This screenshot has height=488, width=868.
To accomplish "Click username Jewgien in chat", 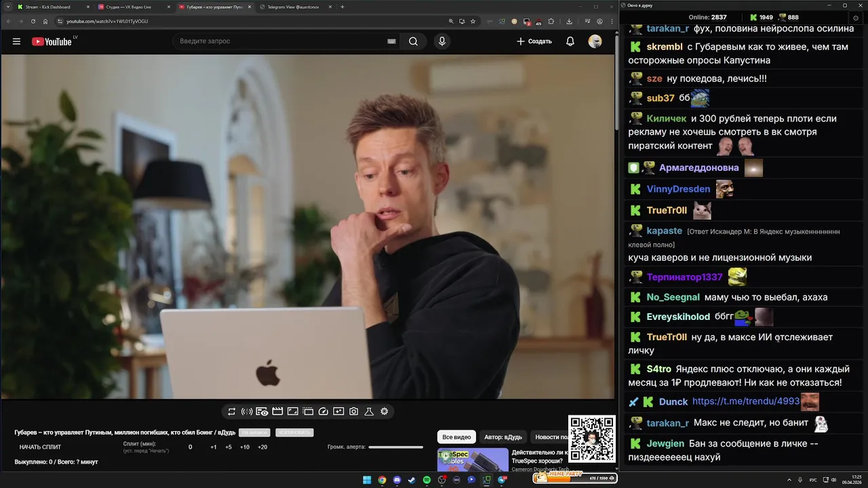I will [x=665, y=444].
